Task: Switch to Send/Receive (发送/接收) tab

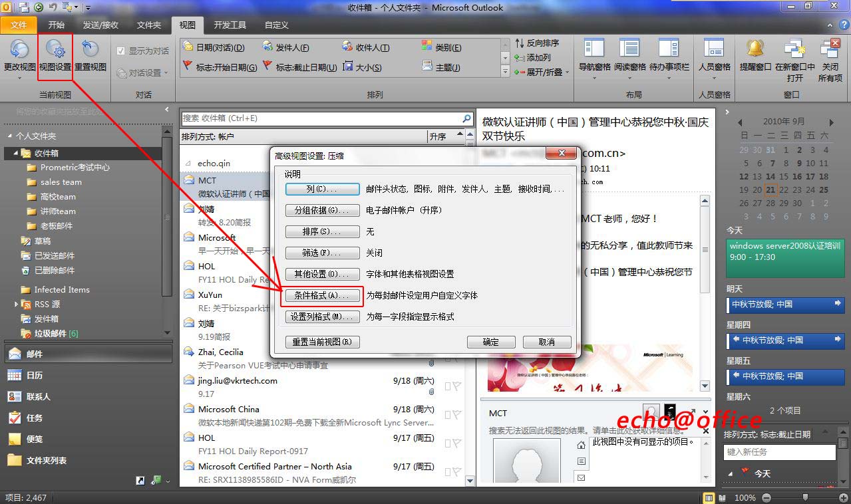Action: click(100, 25)
